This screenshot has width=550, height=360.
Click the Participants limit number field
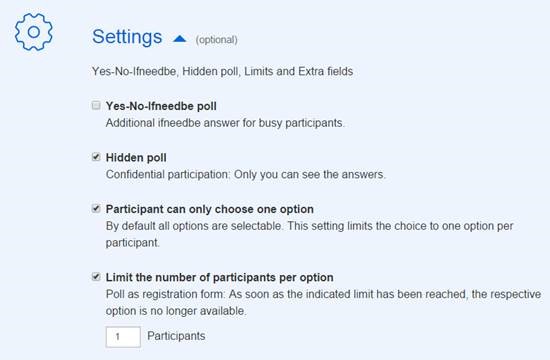[x=123, y=337]
